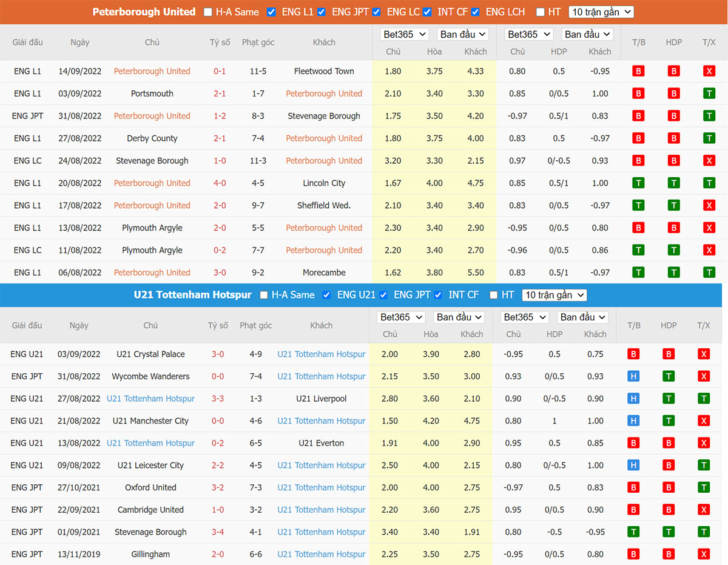Click the blue H badge in Wycombe Wanderers row
This screenshot has height=565, width=728.
pyautogui.click(x=633, y=376)
